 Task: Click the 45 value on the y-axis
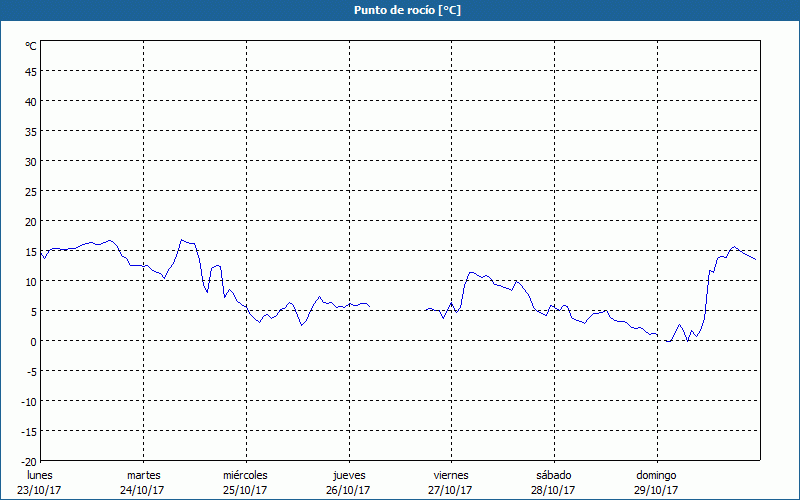(30, 71)
